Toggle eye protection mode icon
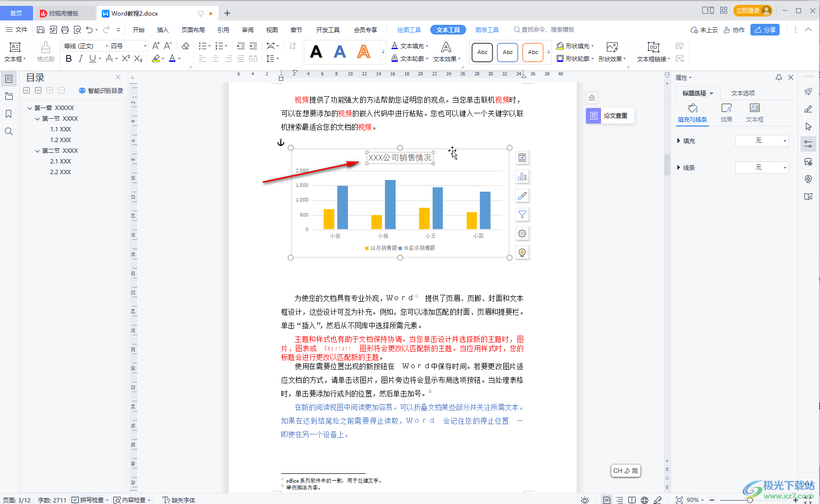The height and width of the screenshot is (504, 820). click(585, 500)
